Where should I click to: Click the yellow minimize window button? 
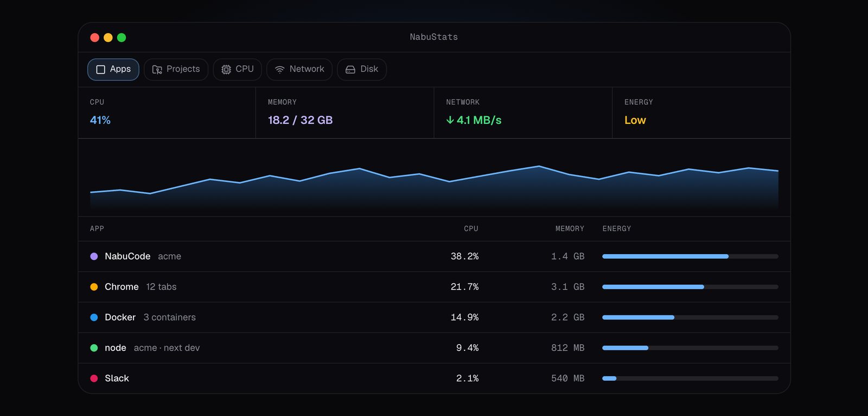(108, 37)
